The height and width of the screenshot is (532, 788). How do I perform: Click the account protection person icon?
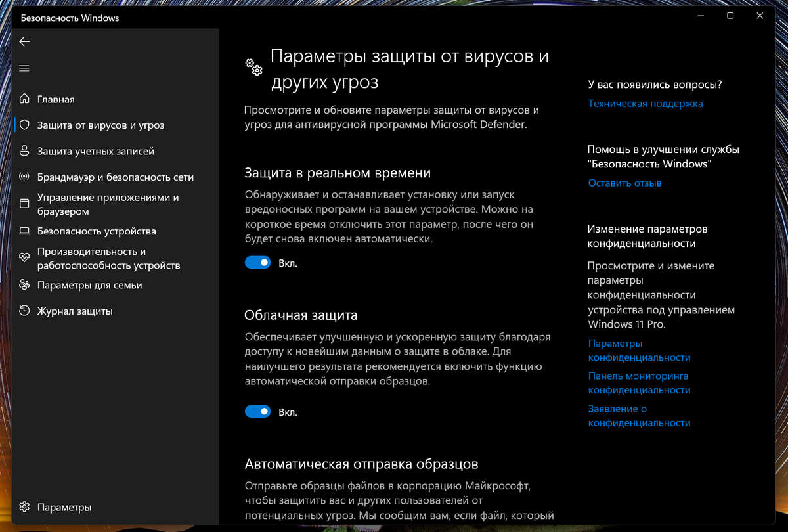tap(24, 151)
